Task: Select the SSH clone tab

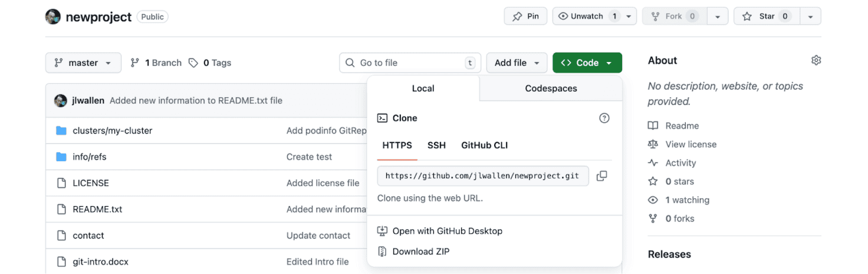Action: coord(436,145)
